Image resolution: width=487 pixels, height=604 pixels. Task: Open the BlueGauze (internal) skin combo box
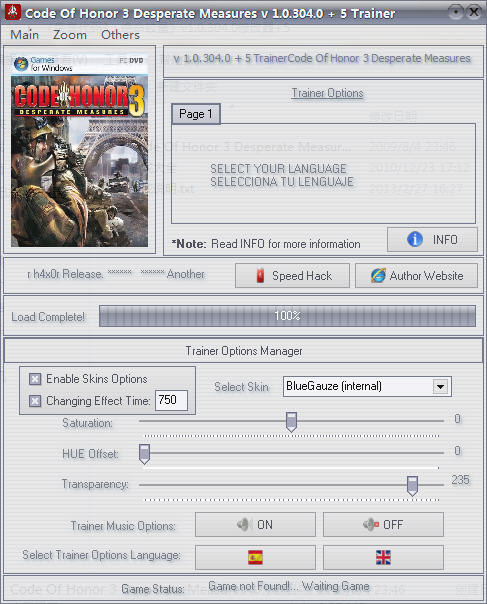point(367,386)
